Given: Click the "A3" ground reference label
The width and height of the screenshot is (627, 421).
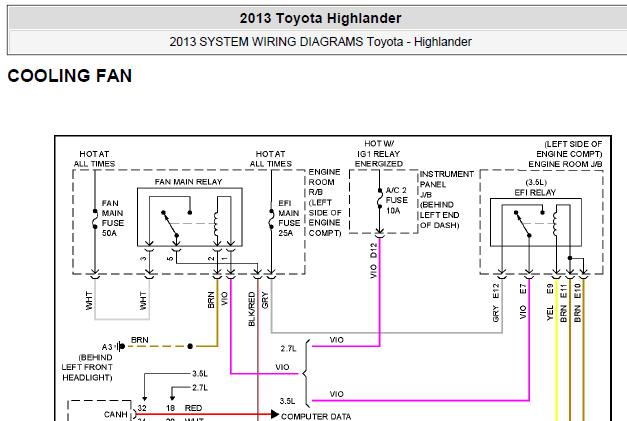Looking at the screenshot, I should 107,347.
